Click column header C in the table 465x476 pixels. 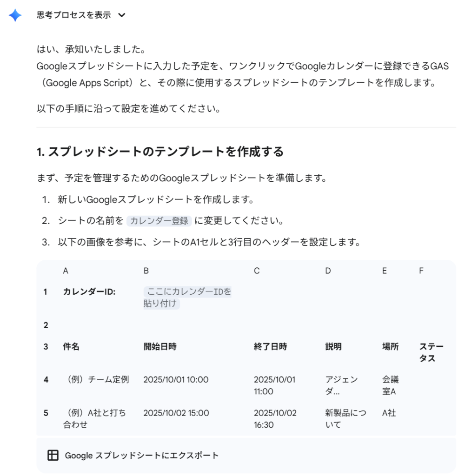tap(257, 271)
